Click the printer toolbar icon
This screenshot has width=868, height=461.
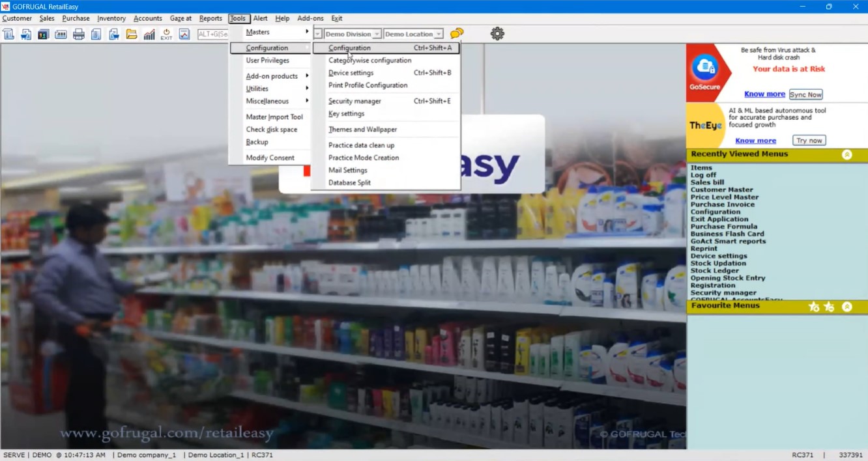click(x=78, y=34)
